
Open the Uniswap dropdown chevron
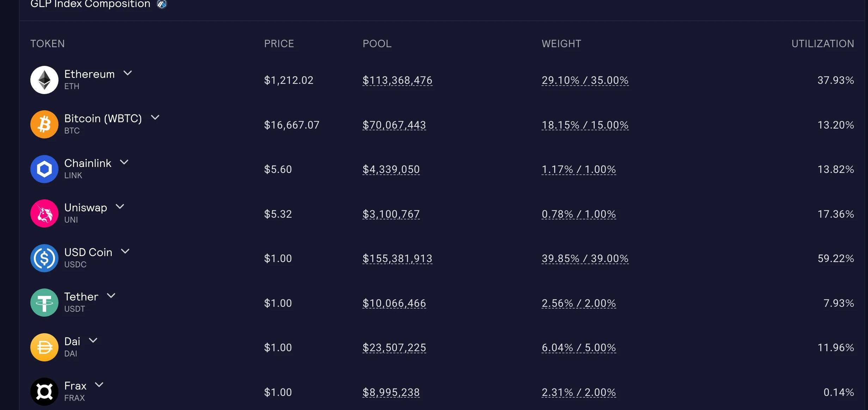pos(120,207)
